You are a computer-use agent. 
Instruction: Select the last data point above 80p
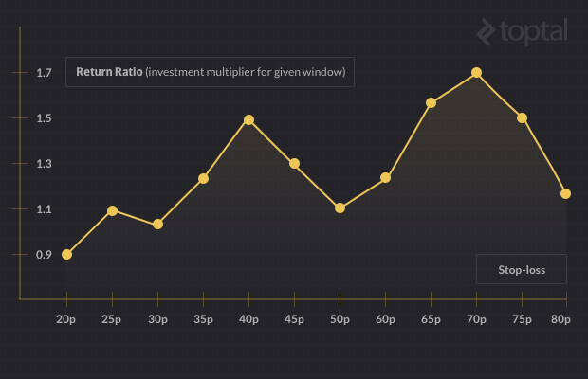[x=565, y=193]
